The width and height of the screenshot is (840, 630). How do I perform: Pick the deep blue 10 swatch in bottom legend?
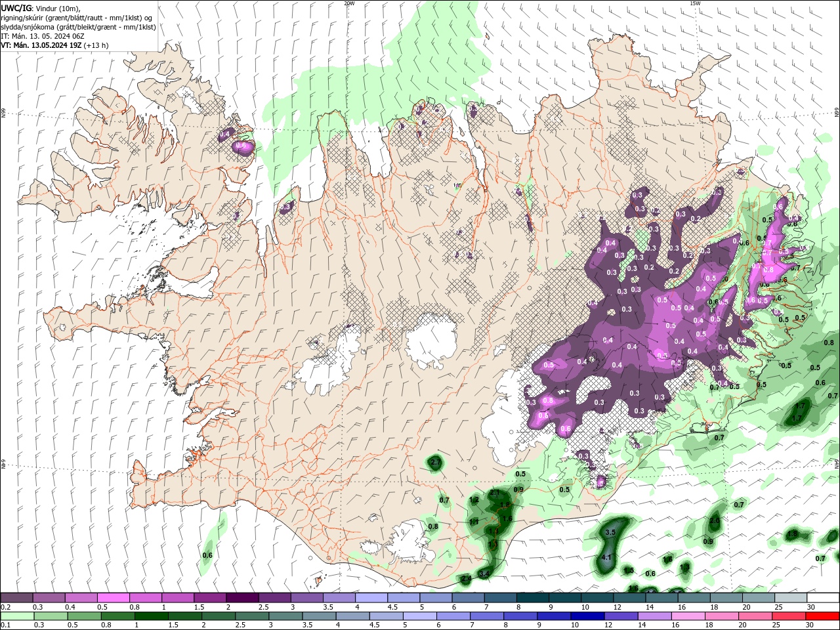coord(588,616)
